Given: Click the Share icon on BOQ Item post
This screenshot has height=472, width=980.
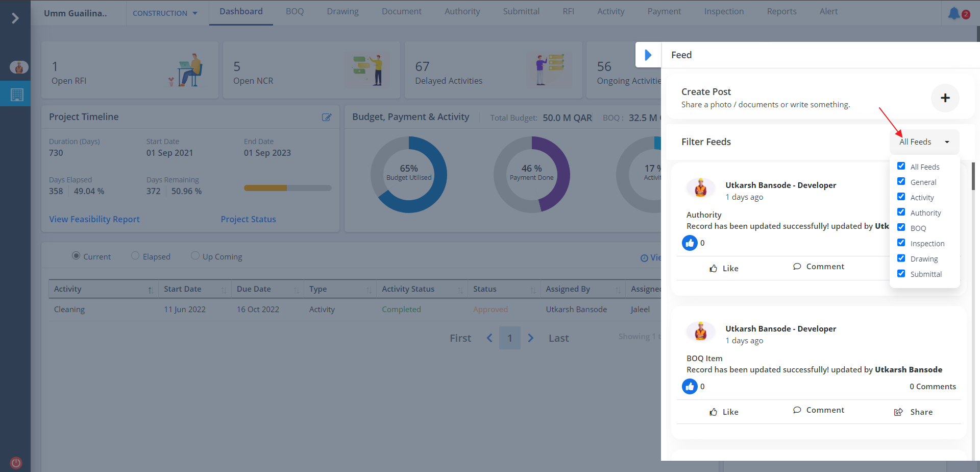Looking at the screenshot, I should tap(898, 412).
